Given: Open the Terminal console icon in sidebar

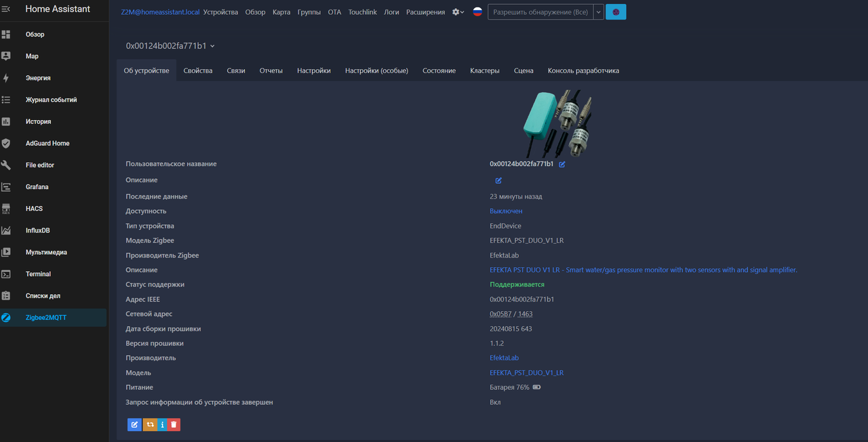Looking at the screenshot, I should (6, 274).
